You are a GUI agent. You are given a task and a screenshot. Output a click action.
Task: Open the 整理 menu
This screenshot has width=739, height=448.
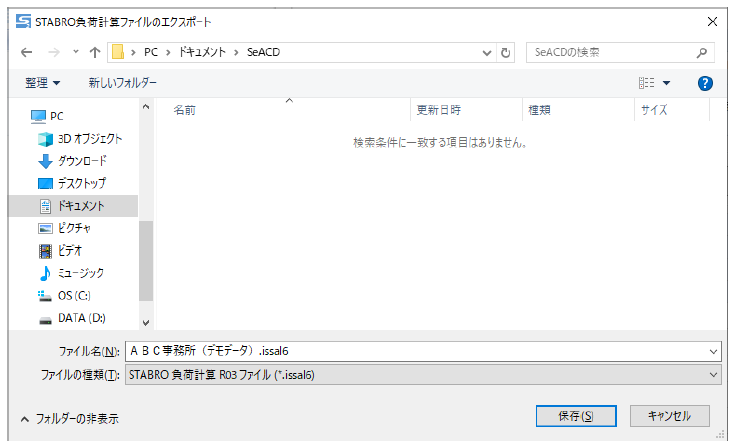(43, 83)
